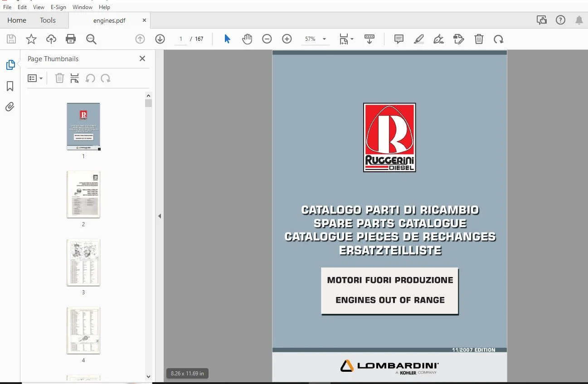Go to next page arrow
The image size is (588, 384).
pos(160,39)
